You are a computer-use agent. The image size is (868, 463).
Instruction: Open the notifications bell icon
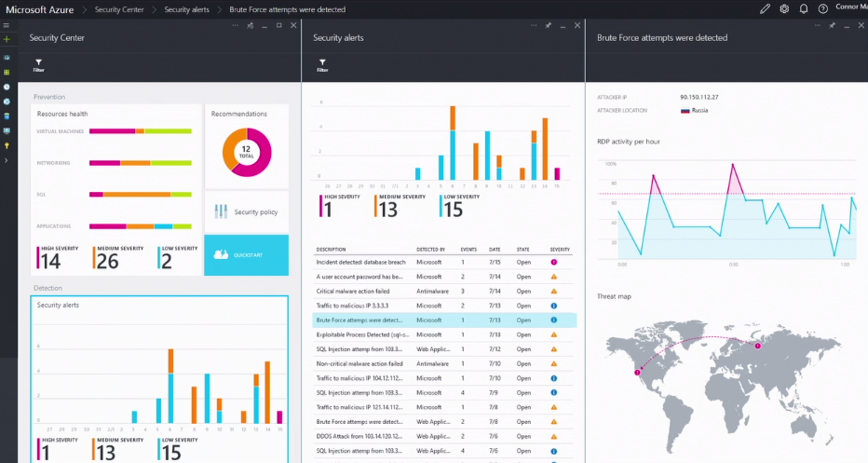coord(804,8)
